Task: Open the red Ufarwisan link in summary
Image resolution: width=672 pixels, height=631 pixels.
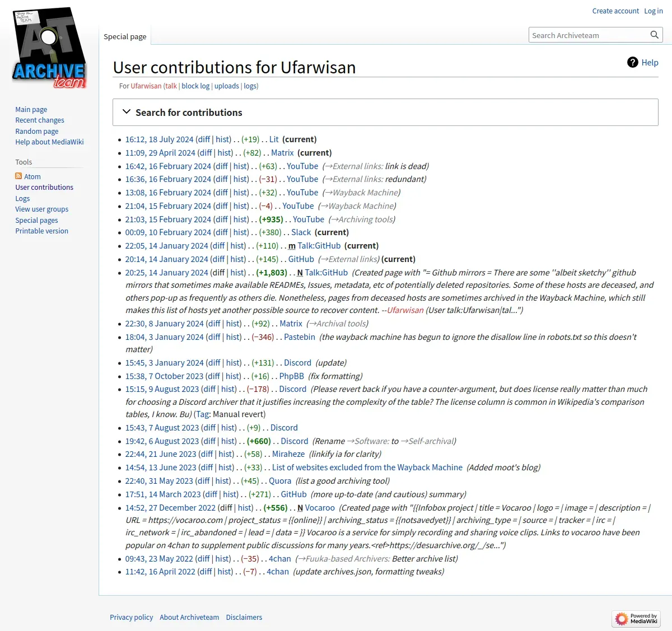Action: point(405,310)
